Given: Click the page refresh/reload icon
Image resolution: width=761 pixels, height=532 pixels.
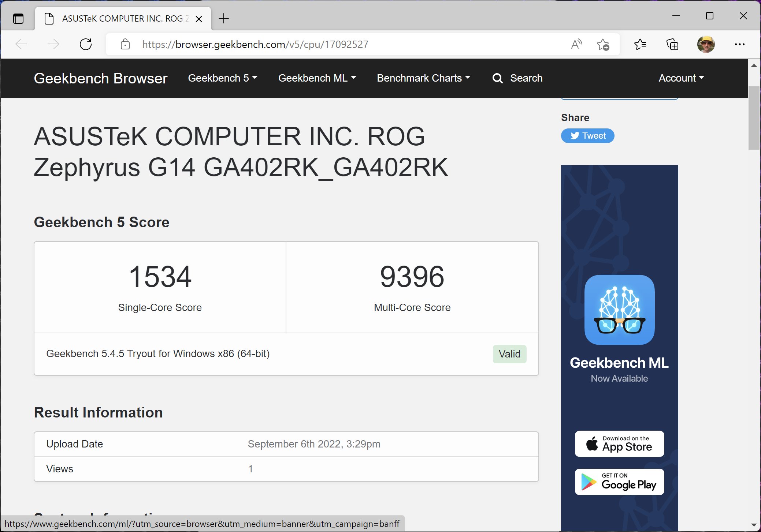Looking at the screenshot, I should [86, 45].
